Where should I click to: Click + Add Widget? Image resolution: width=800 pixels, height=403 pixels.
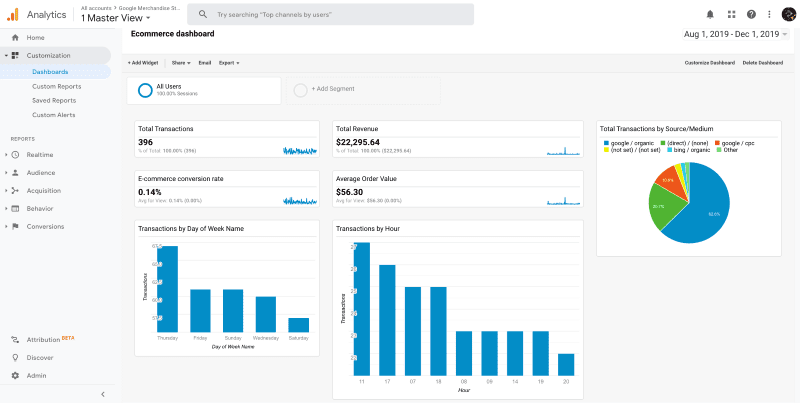pos(143,63)
